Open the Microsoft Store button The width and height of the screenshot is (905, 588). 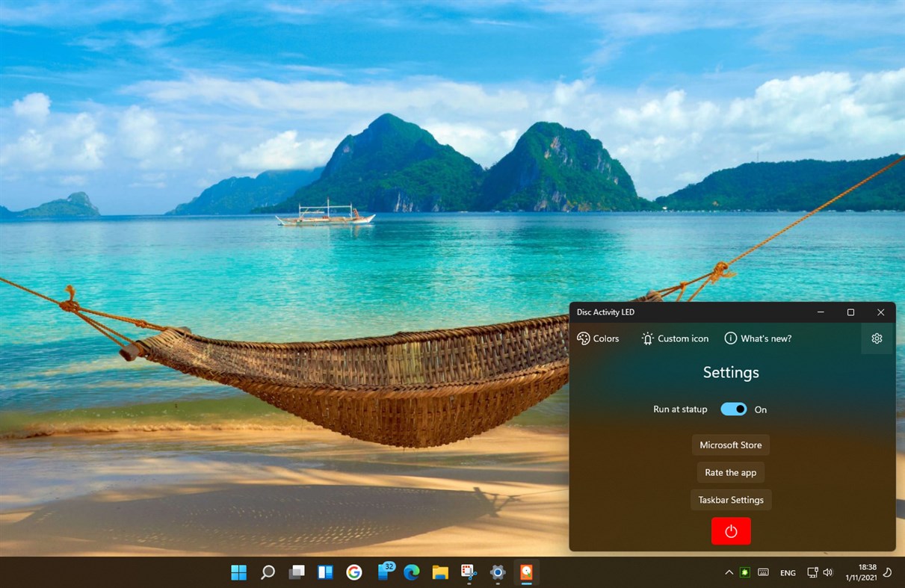[730, 445]
